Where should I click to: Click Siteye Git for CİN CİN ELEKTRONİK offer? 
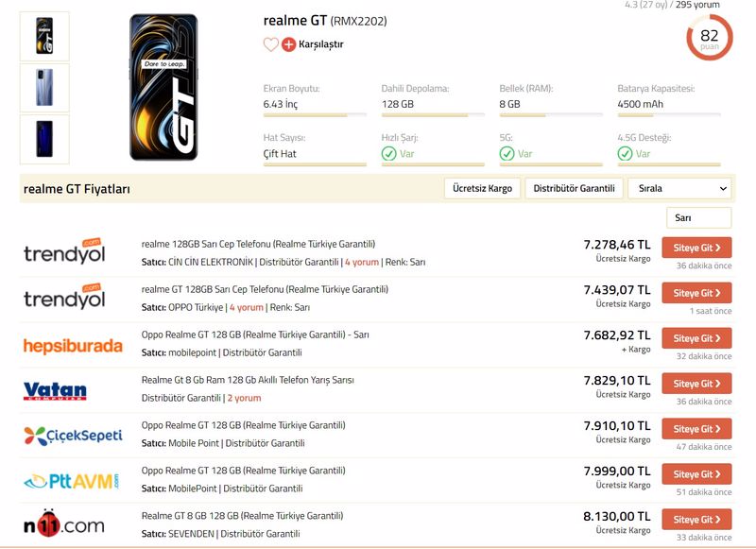pos(696,248)
